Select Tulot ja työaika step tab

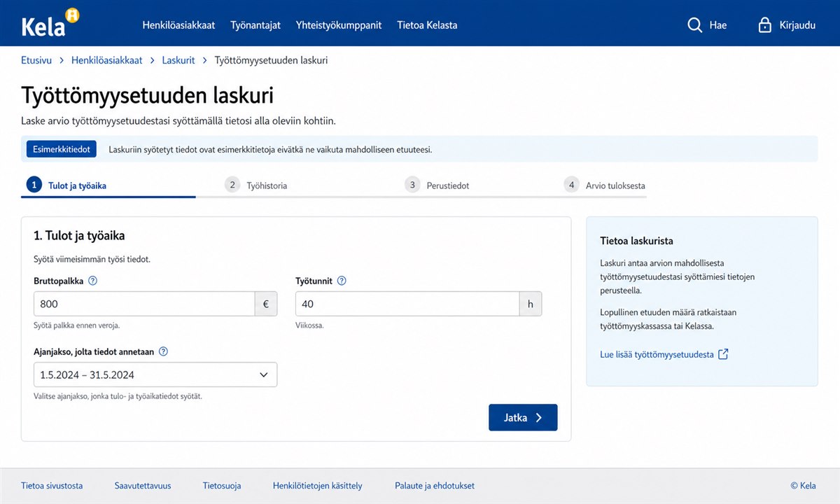point(77,186)
